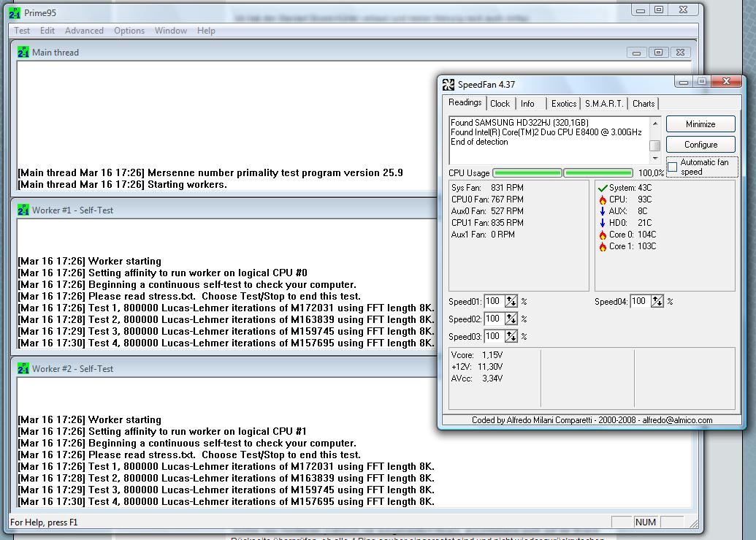
Task: Click the Speed03 percentage input field
Action: pos(495,336)
